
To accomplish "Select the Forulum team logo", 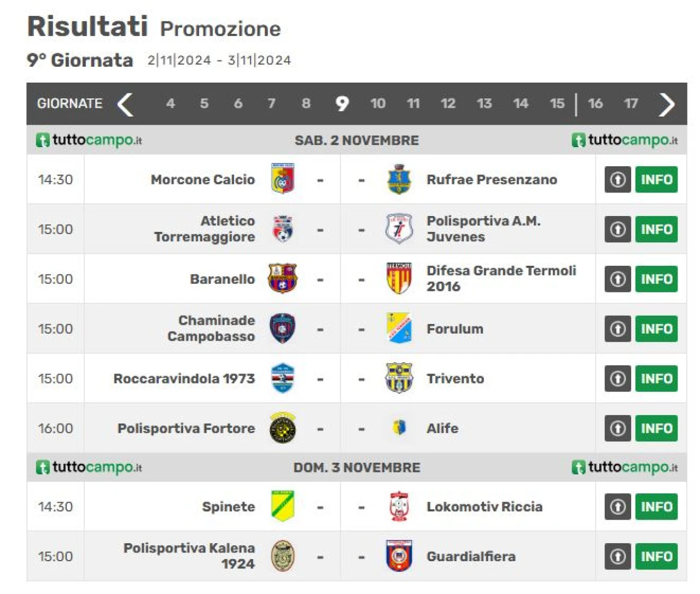I will click(x=399, y=328).
